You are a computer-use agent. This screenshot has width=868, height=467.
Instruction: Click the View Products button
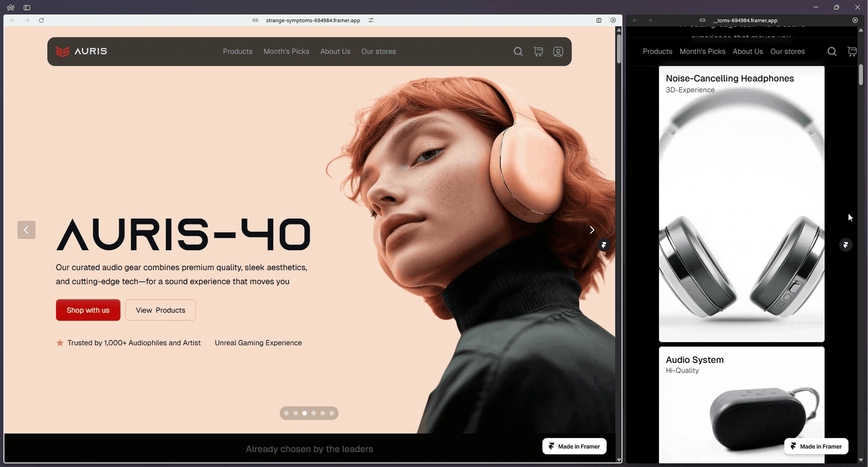point(160,310)
